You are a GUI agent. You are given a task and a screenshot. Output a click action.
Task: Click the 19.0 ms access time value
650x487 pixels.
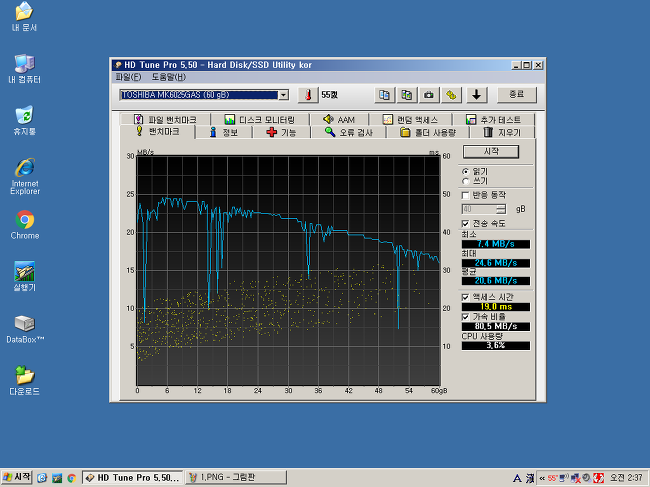(496, 307)
